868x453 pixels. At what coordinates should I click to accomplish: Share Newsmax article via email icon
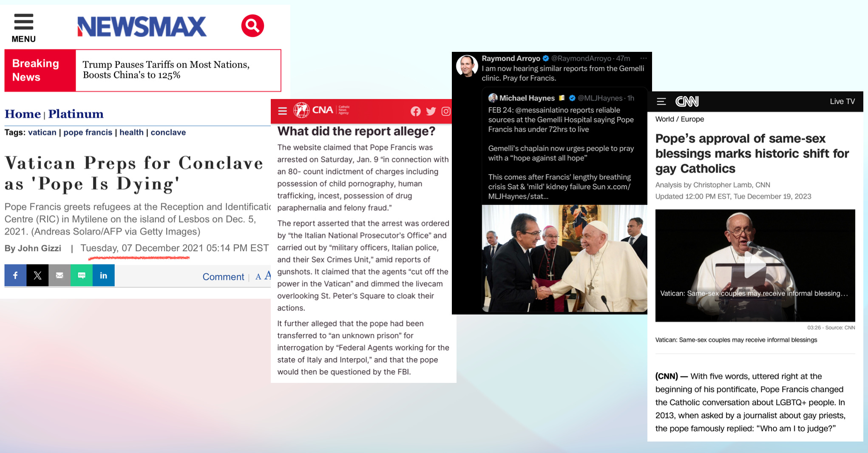point(60,275)
